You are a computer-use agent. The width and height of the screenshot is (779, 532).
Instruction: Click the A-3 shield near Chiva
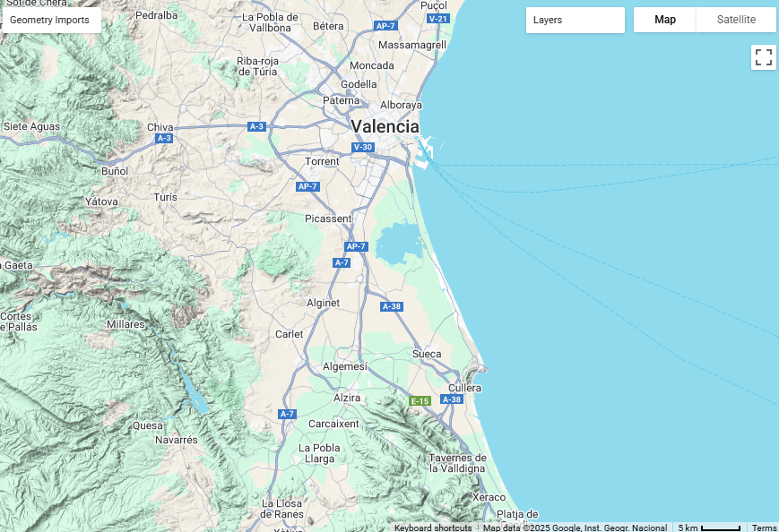(x=164, y=139)
